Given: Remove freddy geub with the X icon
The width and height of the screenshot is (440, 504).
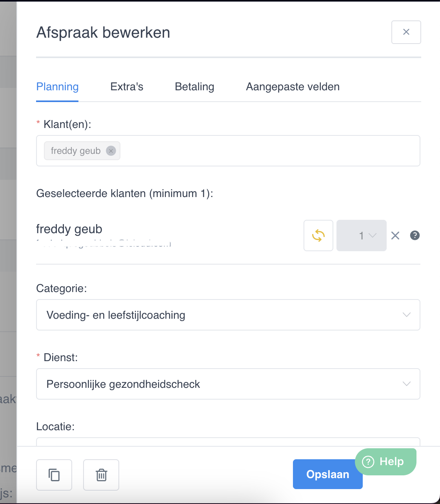Looking at the screenshot, I should click(x=395, y=236).
